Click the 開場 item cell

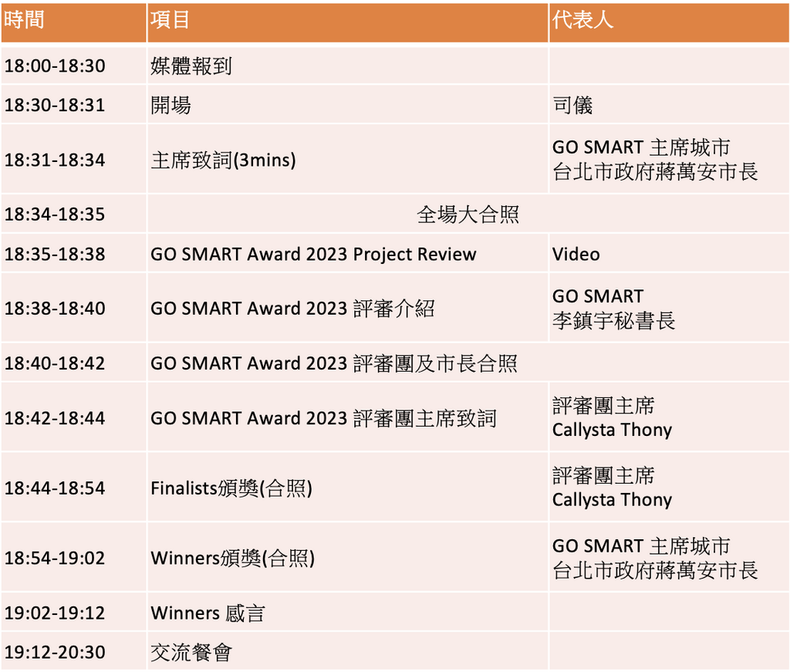(171, 105)
